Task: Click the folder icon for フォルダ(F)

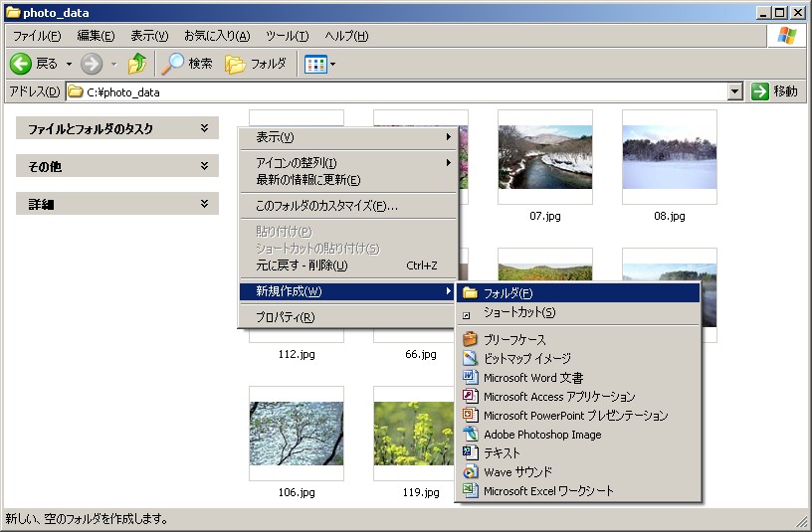Action: (470, 293)
